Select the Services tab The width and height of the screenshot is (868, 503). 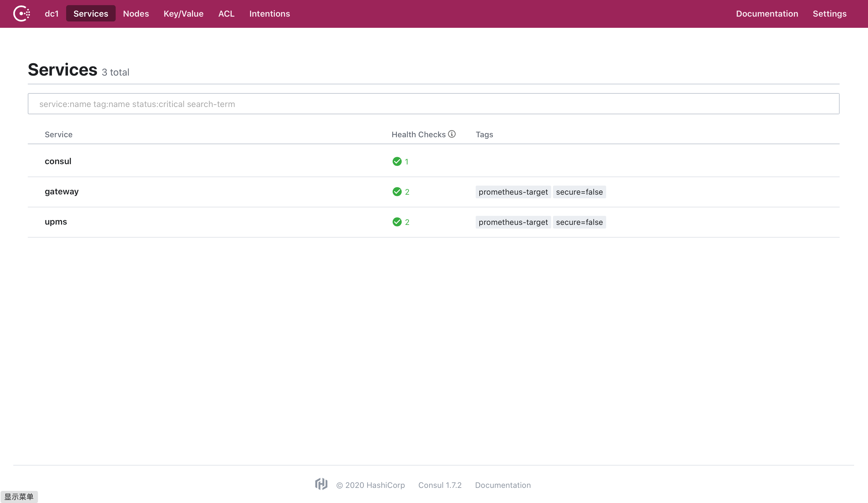pyautogui.click(x=91, y=14)
